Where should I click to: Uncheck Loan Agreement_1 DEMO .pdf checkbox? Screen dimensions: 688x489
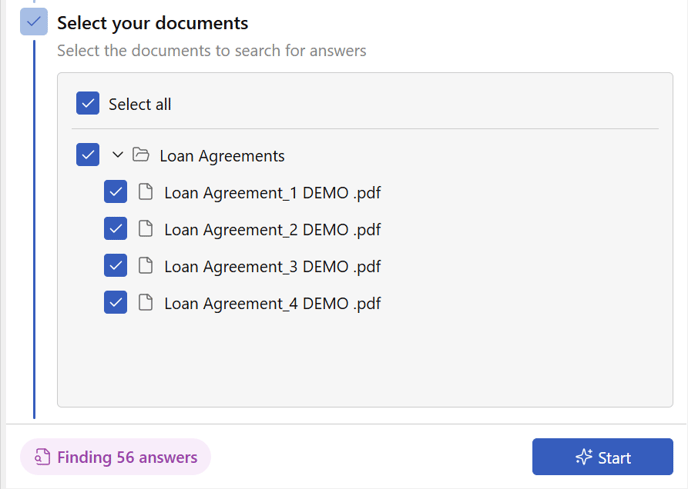pos(115,191)
